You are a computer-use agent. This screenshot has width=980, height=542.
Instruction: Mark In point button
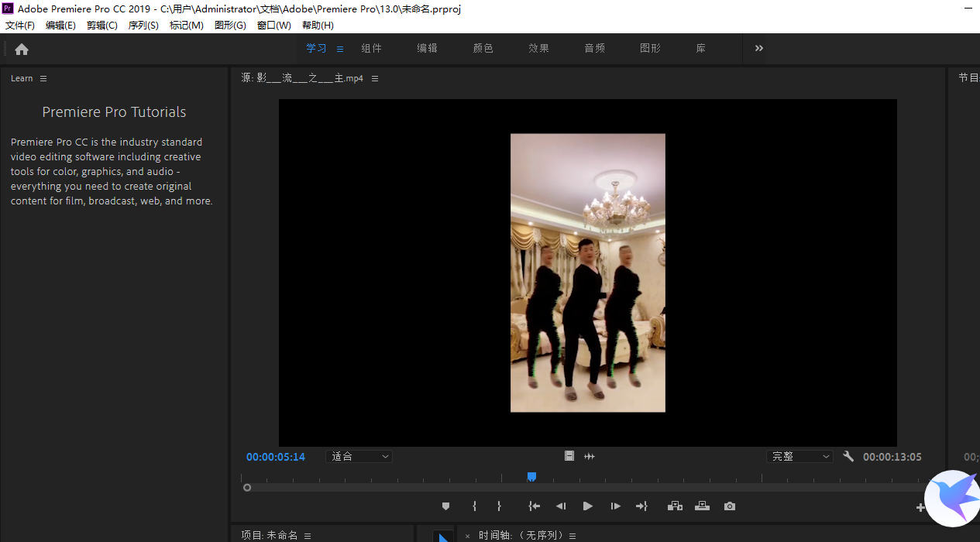tap(474, 506)
